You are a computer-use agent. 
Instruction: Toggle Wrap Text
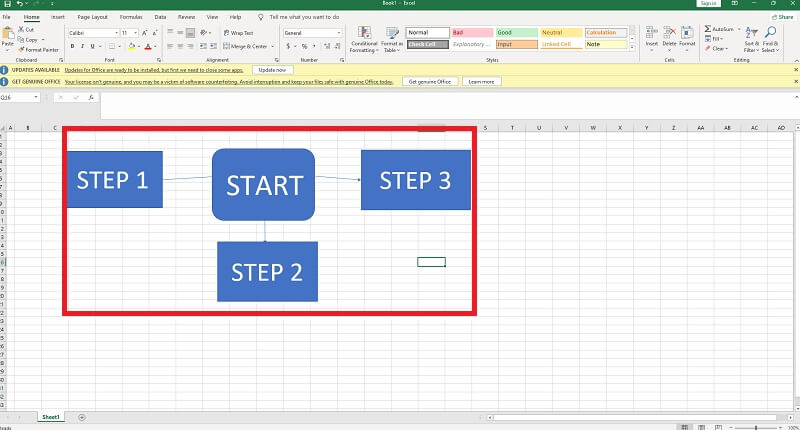pos(238,33)
